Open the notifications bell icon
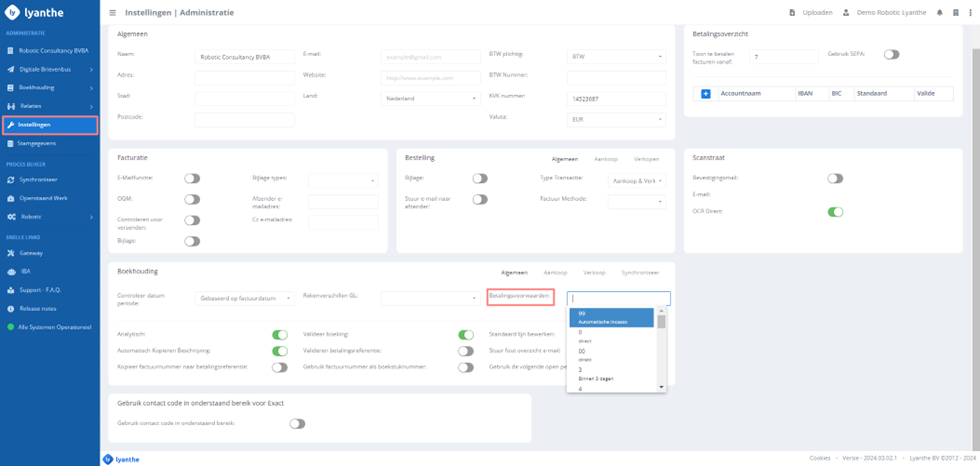Viewport: 980px width, 466px height. coord(939,13)
